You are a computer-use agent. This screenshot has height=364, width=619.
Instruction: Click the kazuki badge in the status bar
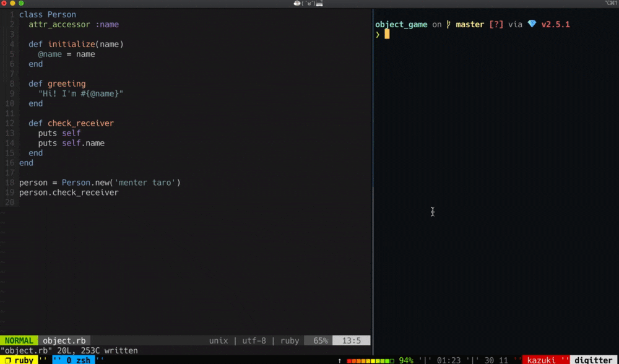tap(543, 359)
